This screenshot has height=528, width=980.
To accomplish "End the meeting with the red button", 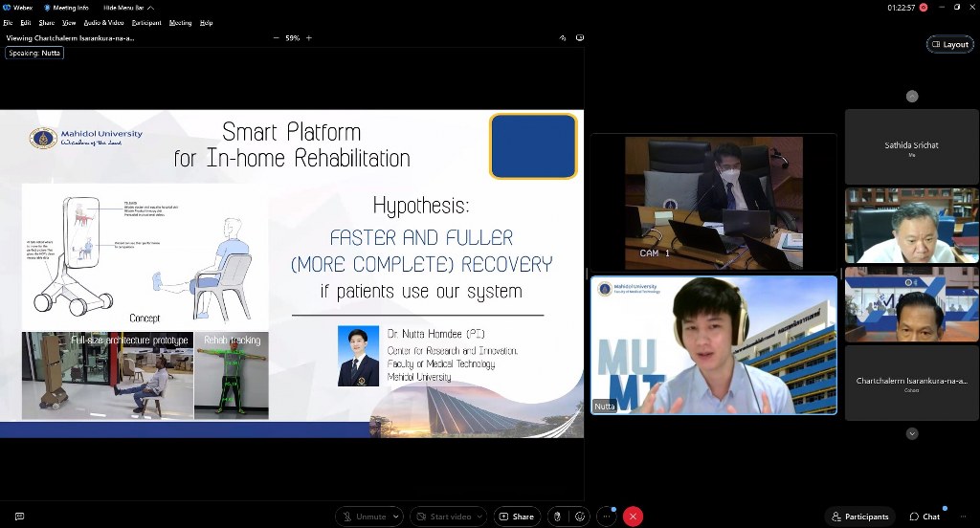I will coord(633,517).
